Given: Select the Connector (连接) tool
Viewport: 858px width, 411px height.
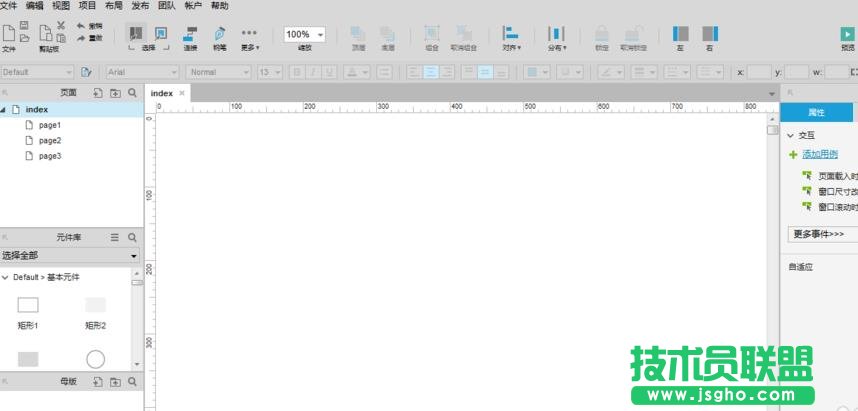Looking at the screenshot, I should tap(189, 34).
